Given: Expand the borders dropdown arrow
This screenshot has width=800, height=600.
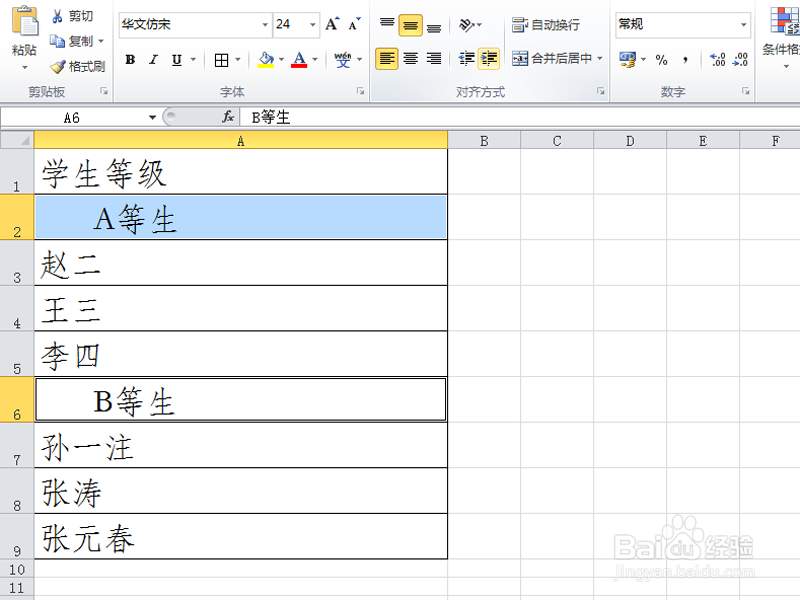Looking at the screenshot, I should pyautogui.click(x=238, y=60).
